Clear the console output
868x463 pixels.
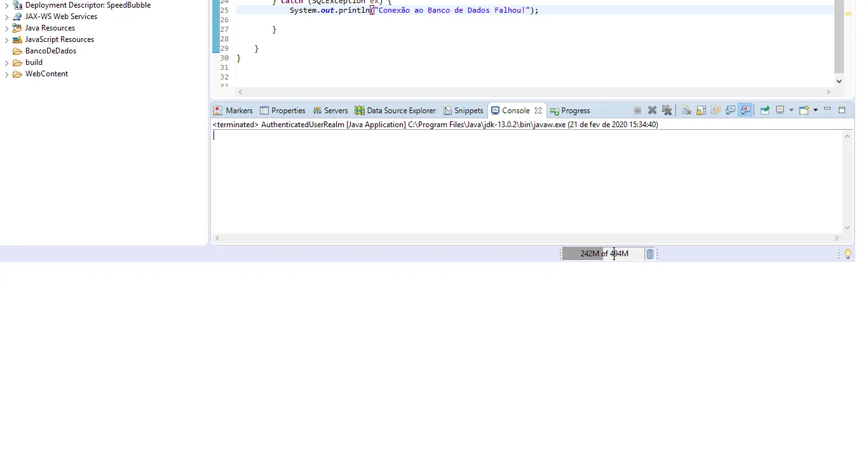686,111
